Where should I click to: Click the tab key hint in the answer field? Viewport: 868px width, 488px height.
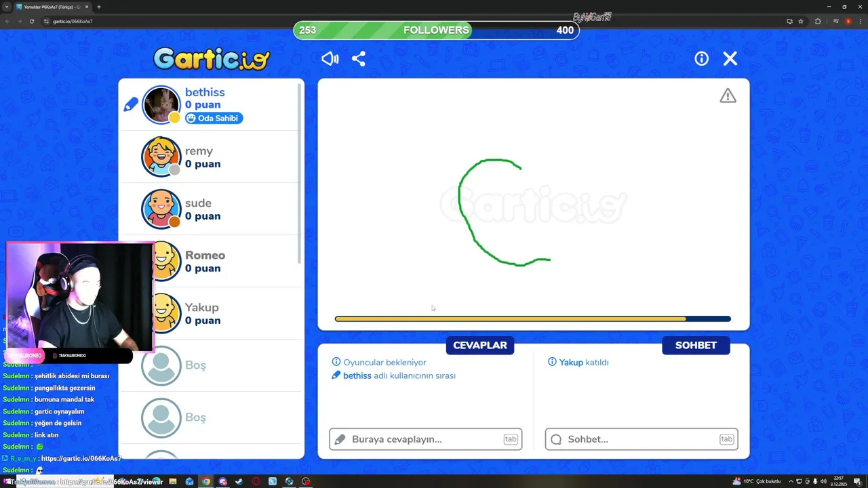511,439
